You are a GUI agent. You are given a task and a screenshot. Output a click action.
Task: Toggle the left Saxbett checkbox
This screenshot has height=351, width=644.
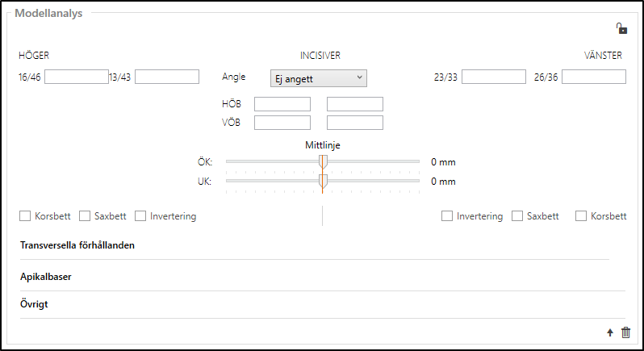tap(85, 216)
